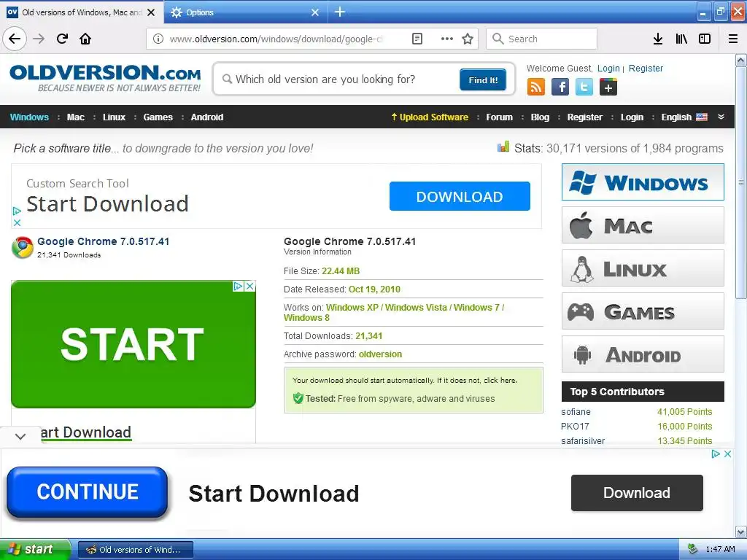The image size is (747, 560).
Task: Select the ANDROID category banner
Action: pyautogui.click(x=643, y=354)
